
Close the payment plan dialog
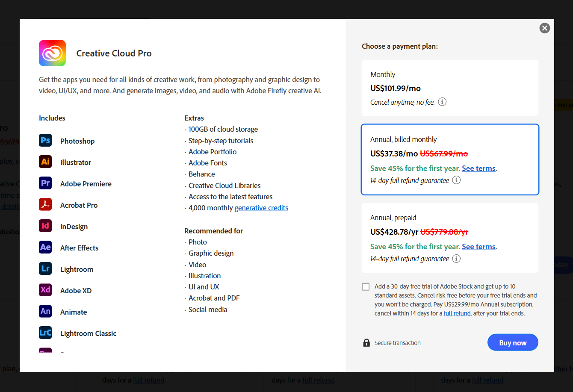coord(544,28)
